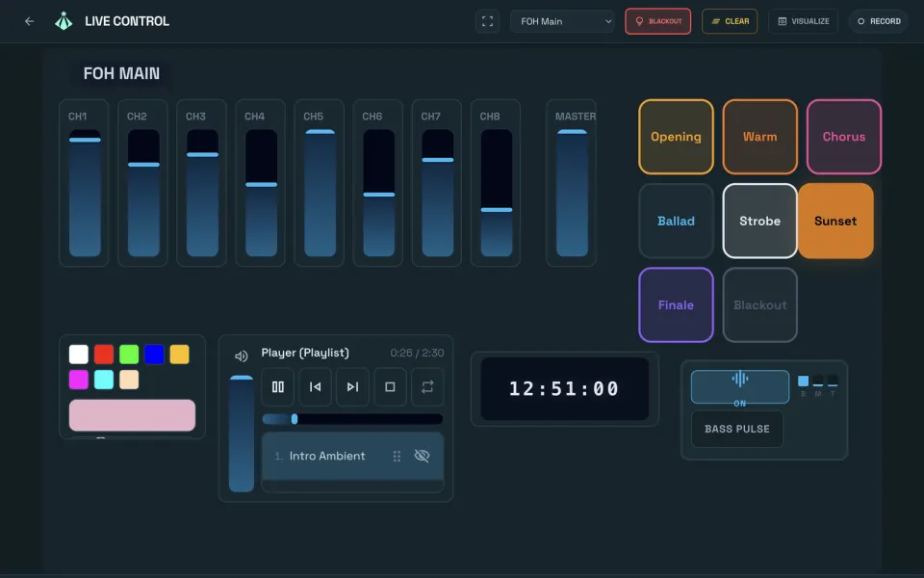Screen dimensions: 924x578
Task: Select the T treble band indicator
Action: [833, 381]
